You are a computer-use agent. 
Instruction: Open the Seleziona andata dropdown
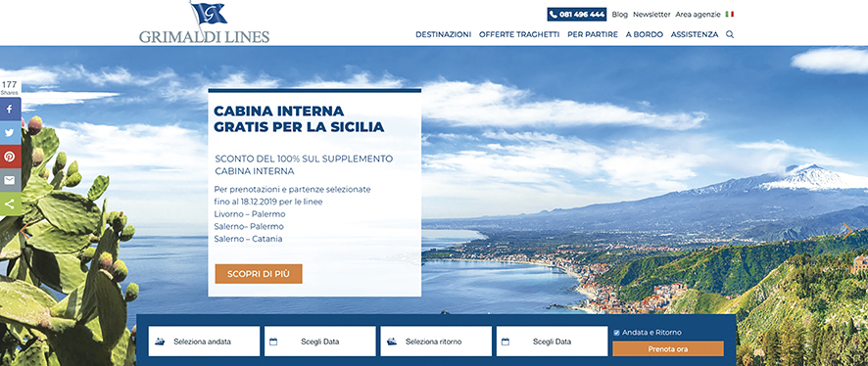(x=204, y=342)
